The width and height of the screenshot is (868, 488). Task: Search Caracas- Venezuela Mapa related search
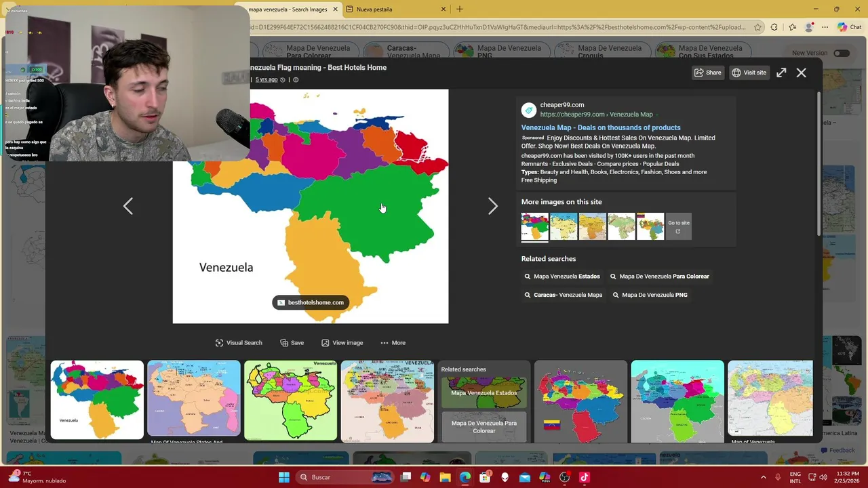point(564,295)
